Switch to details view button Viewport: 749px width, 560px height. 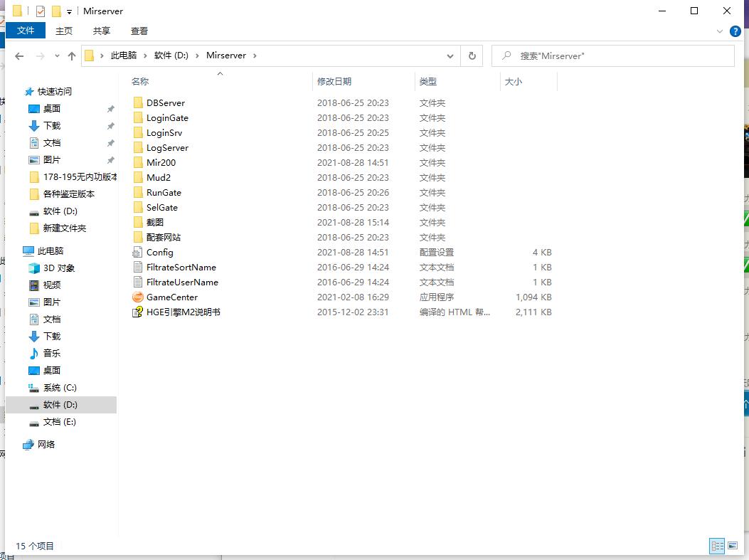717,546
